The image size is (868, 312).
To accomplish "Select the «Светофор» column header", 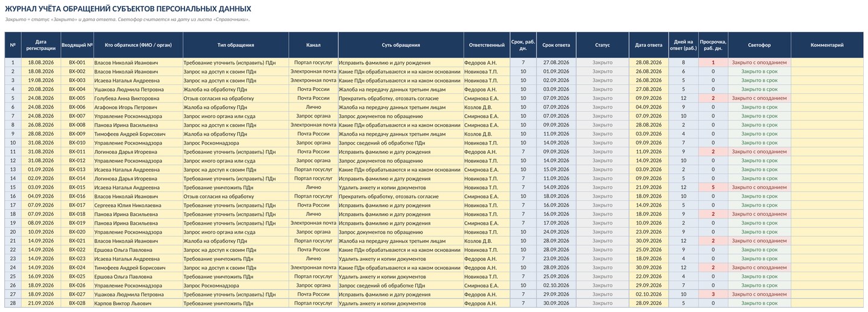I will 759,45.
